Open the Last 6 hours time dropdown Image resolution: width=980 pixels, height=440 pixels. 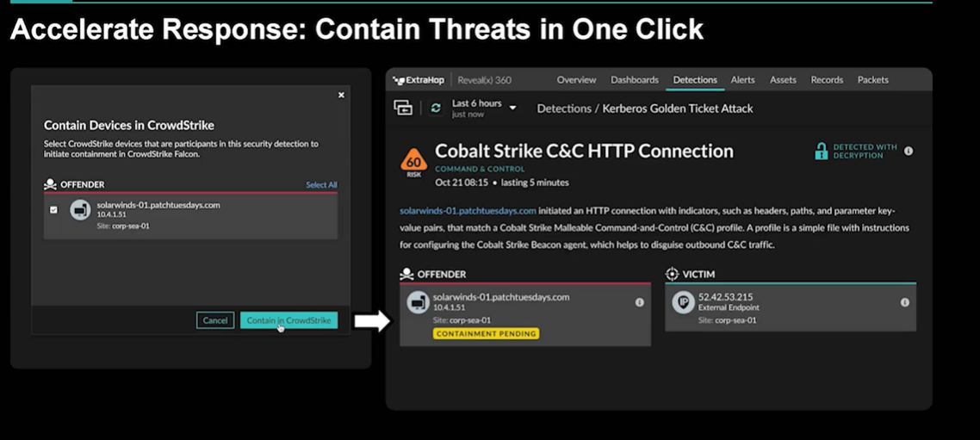pyautogui.click(x=484, y=108)
